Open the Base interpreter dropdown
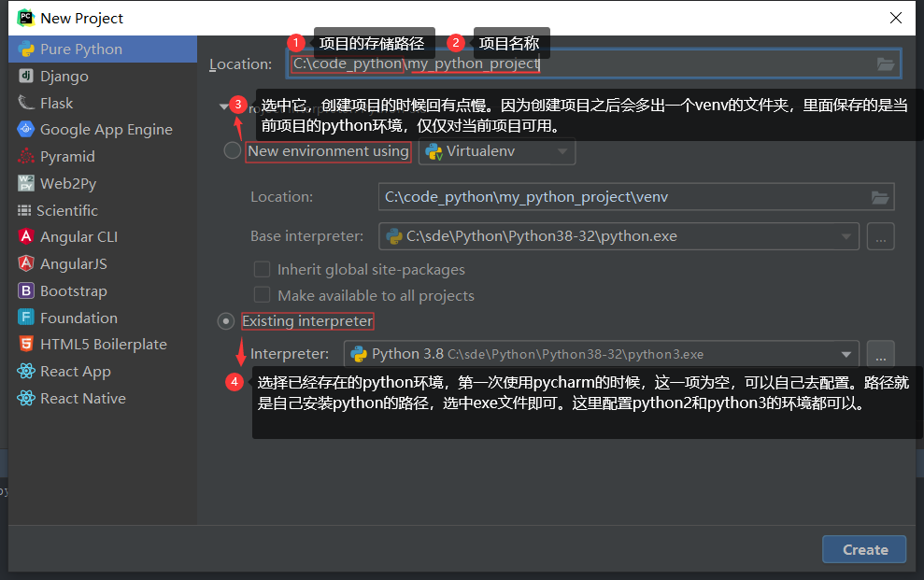 [x=618, y=236]
